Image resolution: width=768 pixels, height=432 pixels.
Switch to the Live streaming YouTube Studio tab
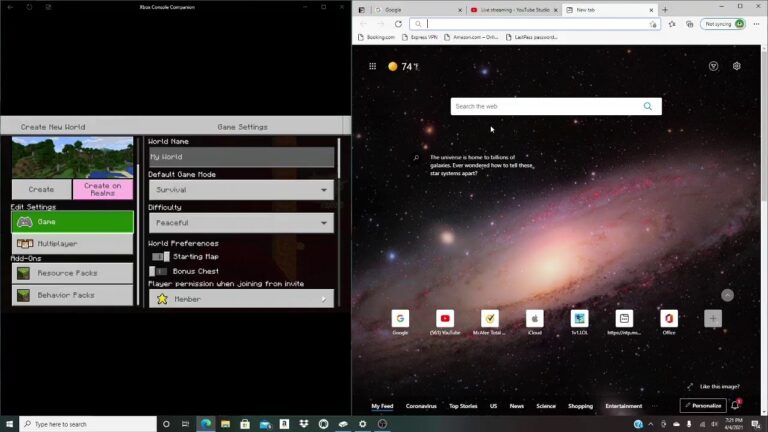click(512, 9)
